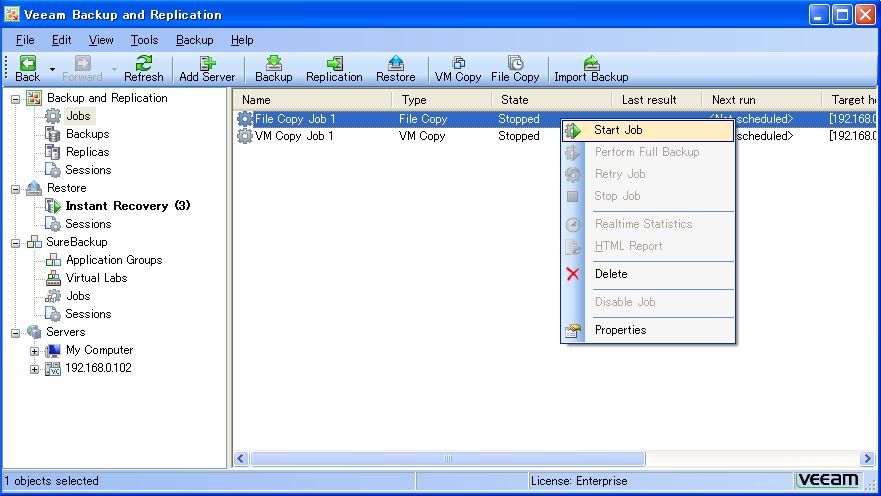
Task: Click the Refresh toolbar icon
Action: [x=144, y=63]
